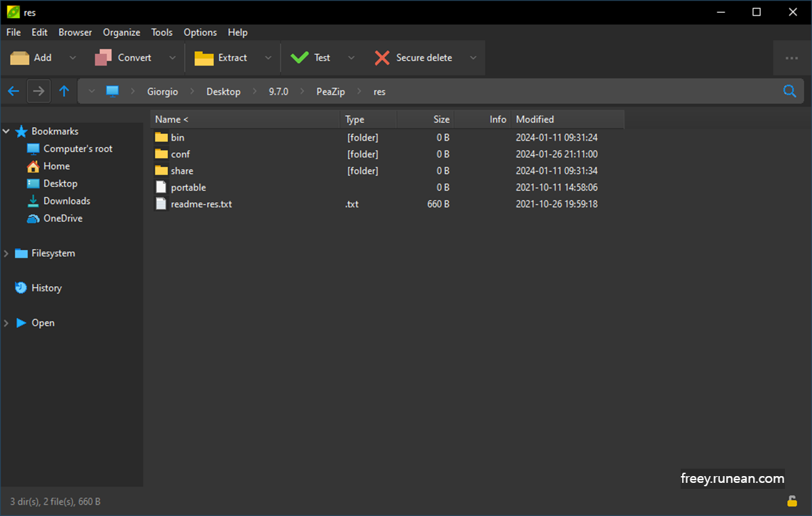Navigate to 9.7.0 in breadcrumb

pos(278,92)
